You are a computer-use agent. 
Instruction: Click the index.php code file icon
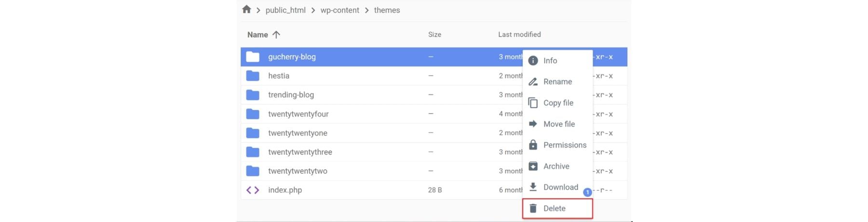pos(253,190)
